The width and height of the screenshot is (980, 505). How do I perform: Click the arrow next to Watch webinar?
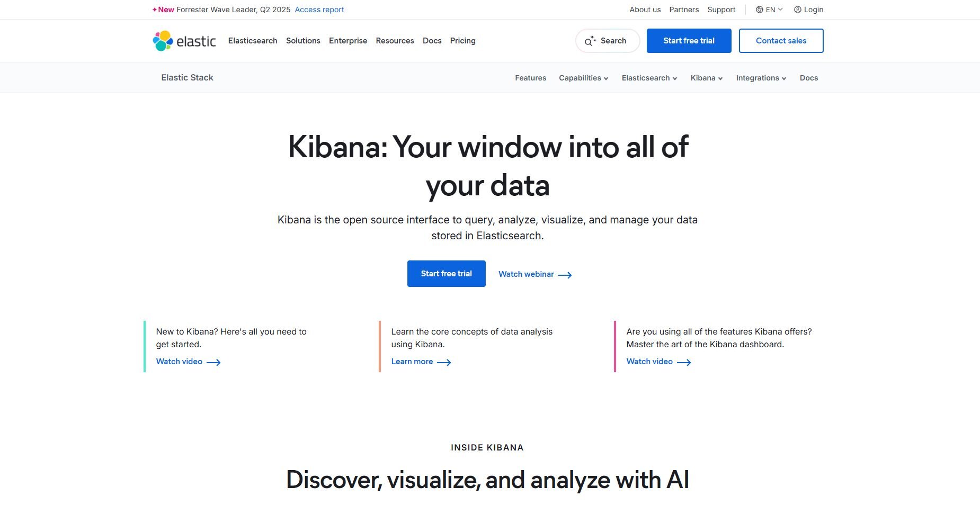[565, 275]
